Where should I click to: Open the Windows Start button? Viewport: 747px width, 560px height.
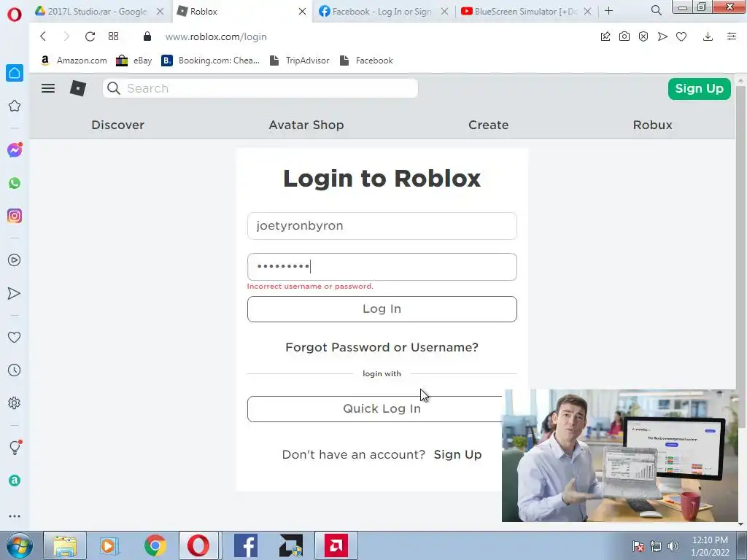click(19, 545)
